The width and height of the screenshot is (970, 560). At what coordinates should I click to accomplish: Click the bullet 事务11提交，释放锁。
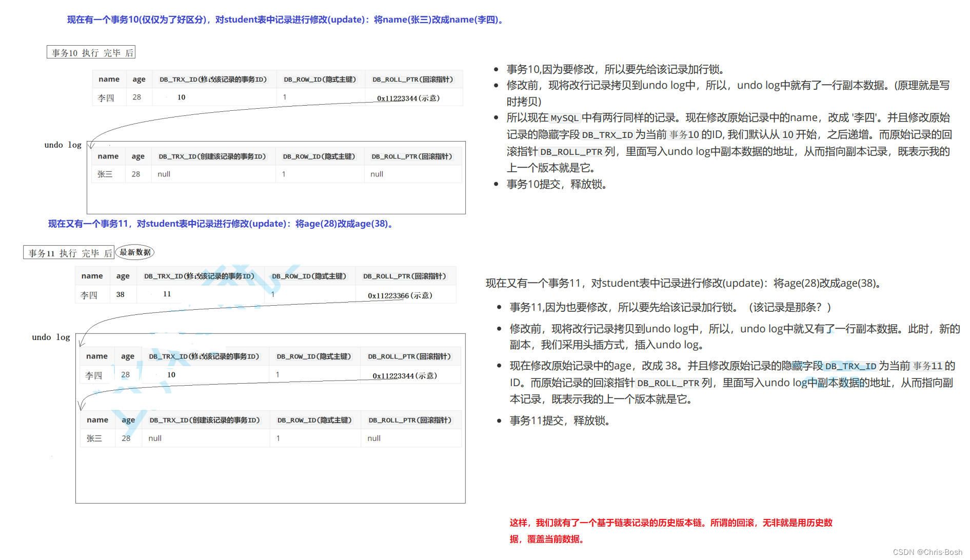(x=560, y=421)
